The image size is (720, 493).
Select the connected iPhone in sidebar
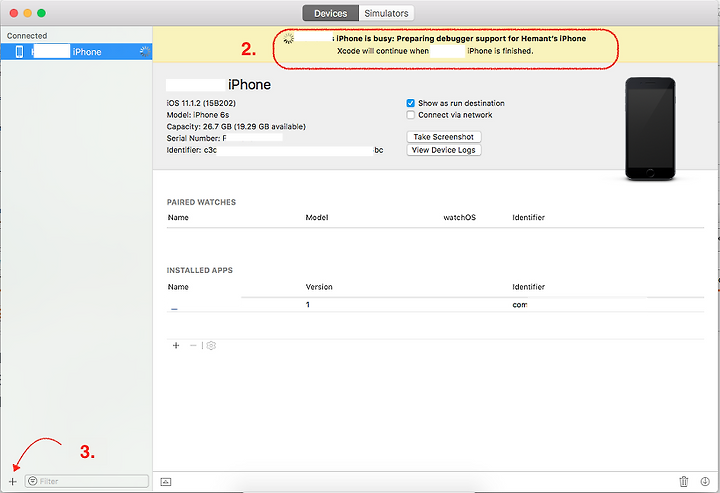click(76, 51)
